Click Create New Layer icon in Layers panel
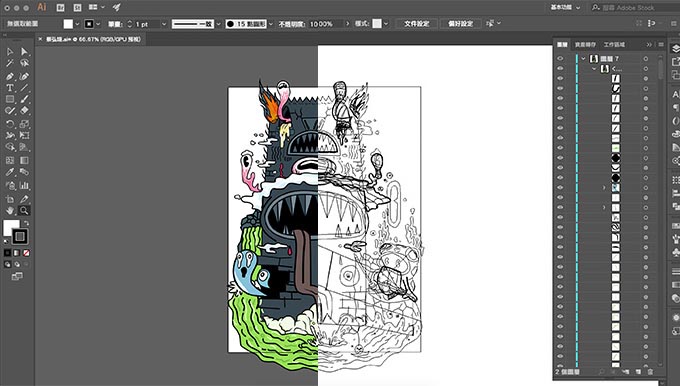The image size is (680, 386). (x=638, y=372)
